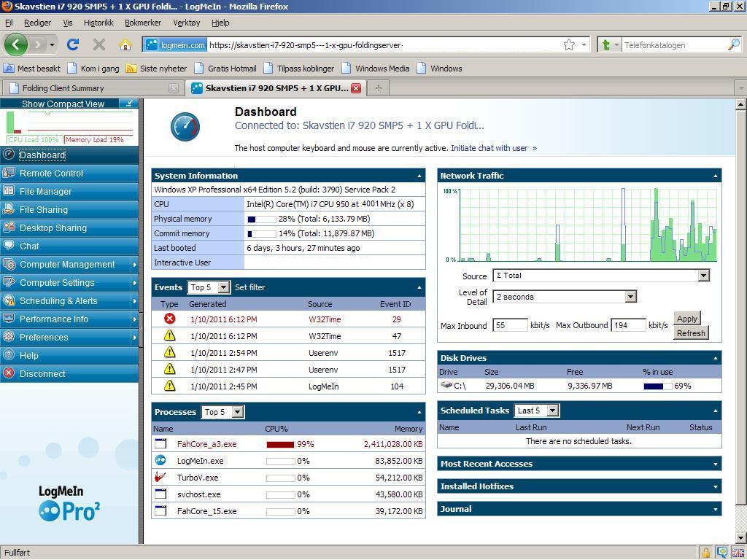
Task: Expand Performance Info submenu arrow
Action: point(135,319)
